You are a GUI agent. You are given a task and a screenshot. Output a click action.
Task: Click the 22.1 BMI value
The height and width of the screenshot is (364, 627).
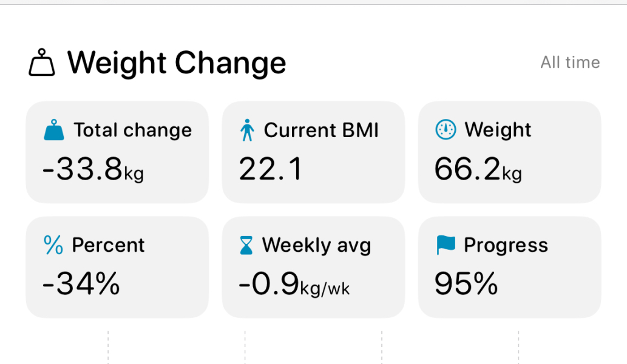tap(270, 170)
